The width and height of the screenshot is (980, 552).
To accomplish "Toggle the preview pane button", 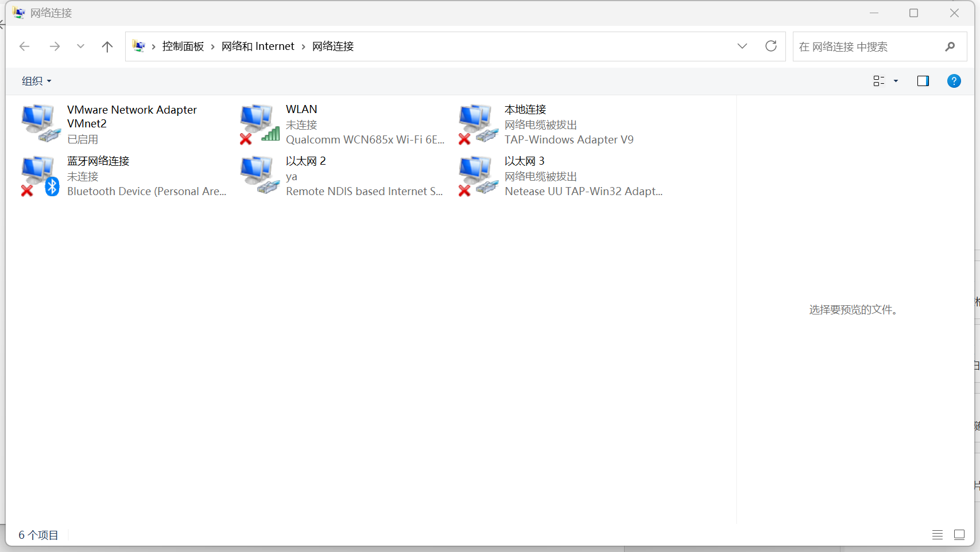I will pyautogui.click(x=923, y=81).
